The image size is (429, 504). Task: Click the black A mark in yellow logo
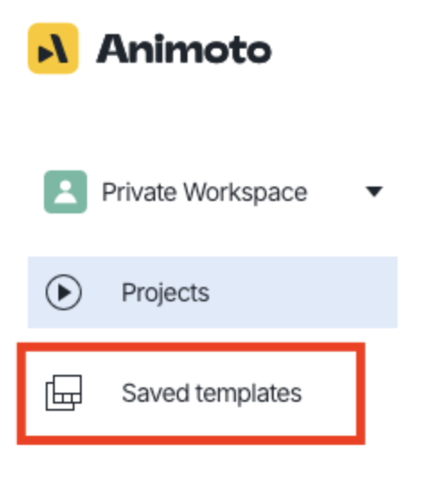[x=53, y=48]
